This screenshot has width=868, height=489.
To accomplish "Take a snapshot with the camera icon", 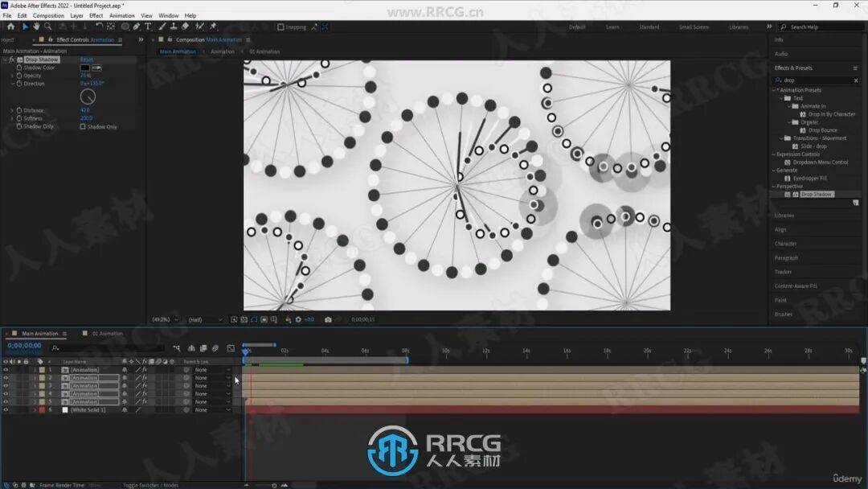I will (328, 319).
